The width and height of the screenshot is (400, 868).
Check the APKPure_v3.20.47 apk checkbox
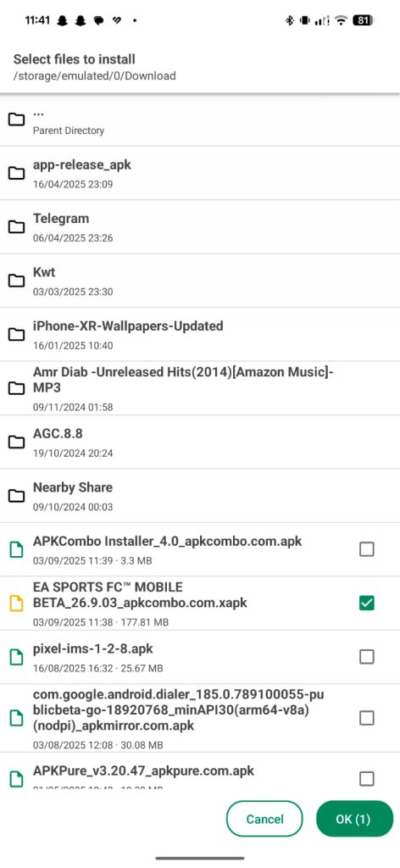[x=366, y=779]
